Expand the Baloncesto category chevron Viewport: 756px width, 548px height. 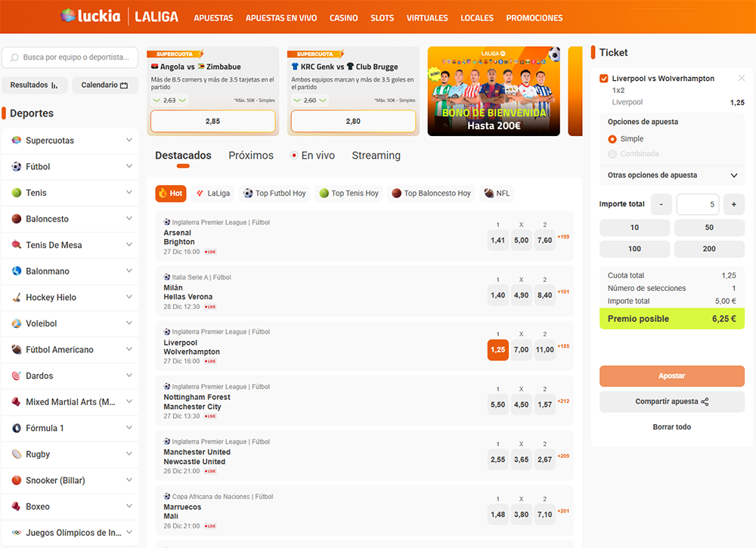coord(129,218)
